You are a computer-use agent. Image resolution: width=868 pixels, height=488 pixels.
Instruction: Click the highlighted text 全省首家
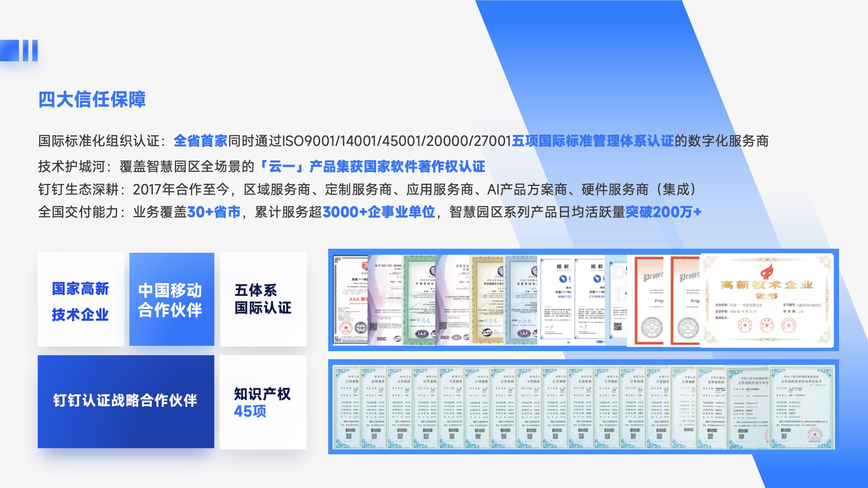pyautogui.click(x=200, y=141)
